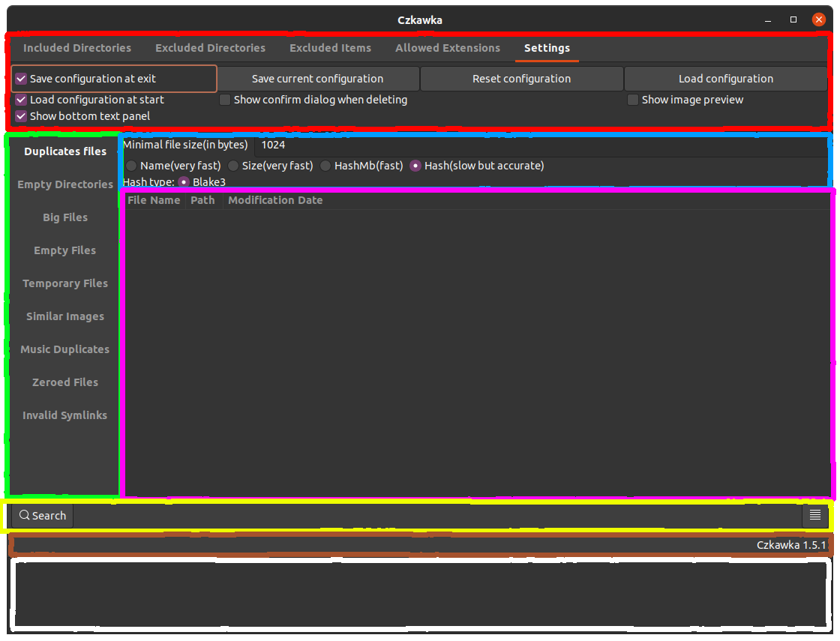Switch to Similar Images tool
Viewport: 840px width, 641px height.
tap(64, 316)
